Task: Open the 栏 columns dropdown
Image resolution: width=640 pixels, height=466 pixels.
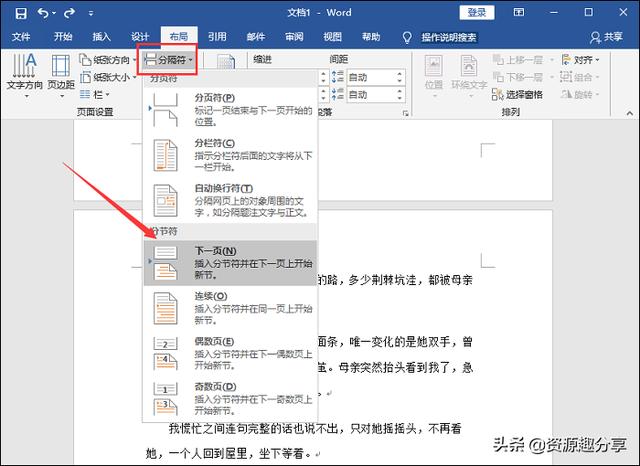Action: (95, 95)
